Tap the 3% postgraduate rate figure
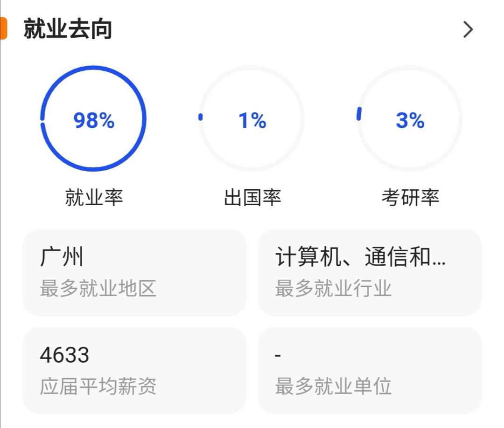This screenshot has height=428, width=504. coord(409,121)
